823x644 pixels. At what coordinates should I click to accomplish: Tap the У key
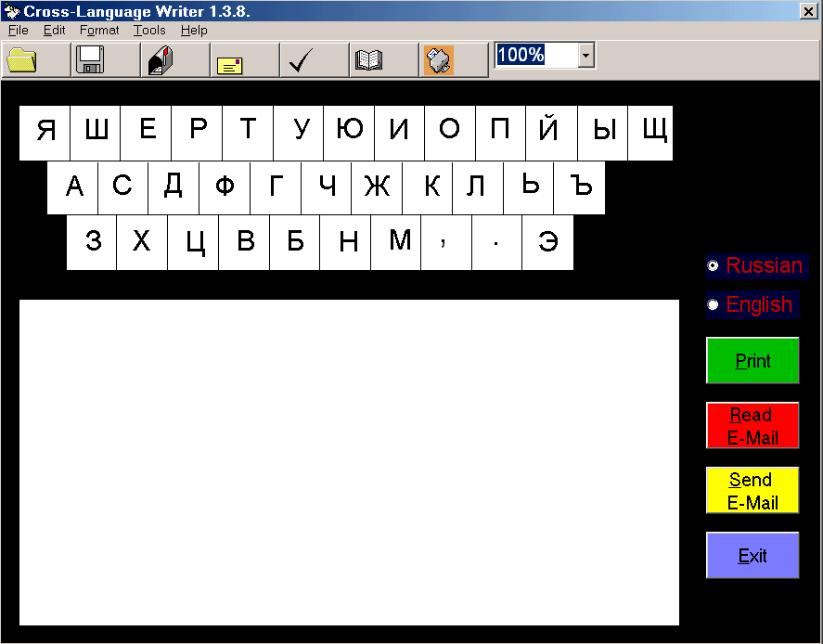pyautogui.click(x=299, y=133)
